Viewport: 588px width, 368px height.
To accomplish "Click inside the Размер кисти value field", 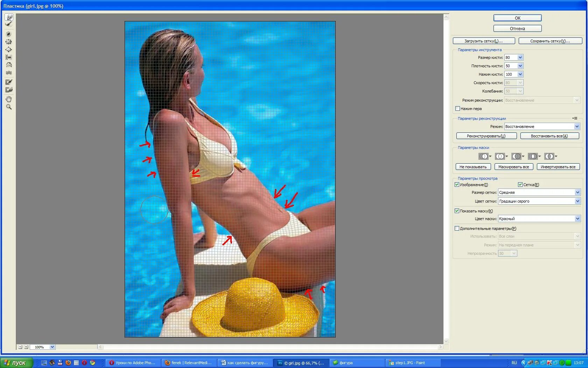I will (511, 57).
